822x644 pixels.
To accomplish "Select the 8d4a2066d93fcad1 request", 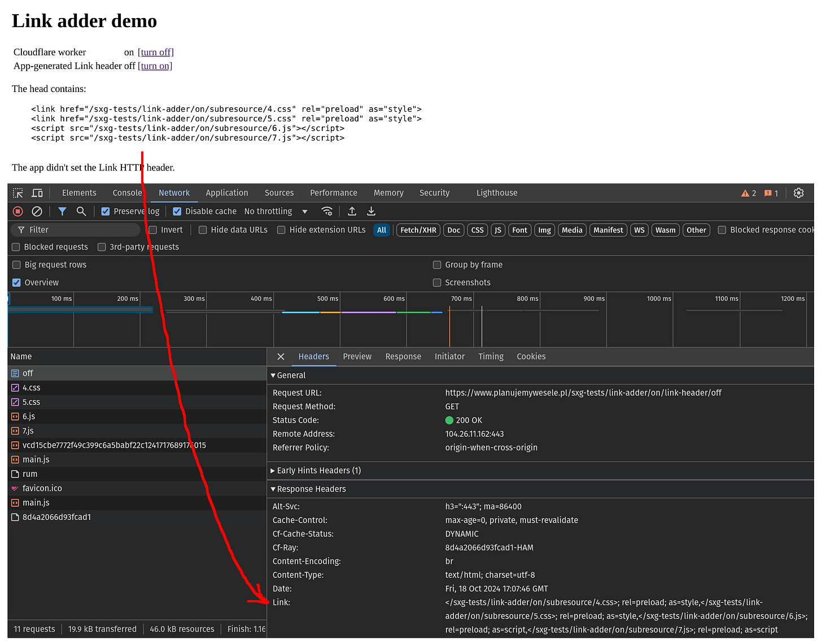I will (x=137, y=517).
